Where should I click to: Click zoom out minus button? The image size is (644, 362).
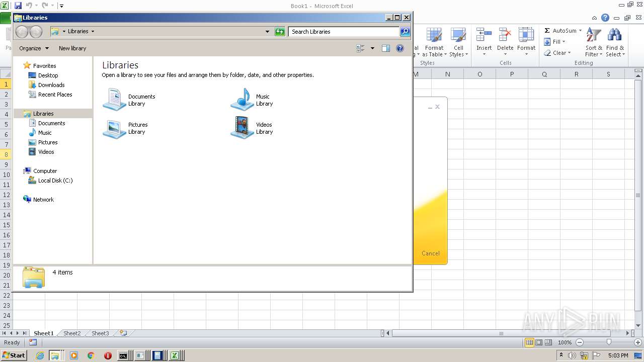[579, 342]
